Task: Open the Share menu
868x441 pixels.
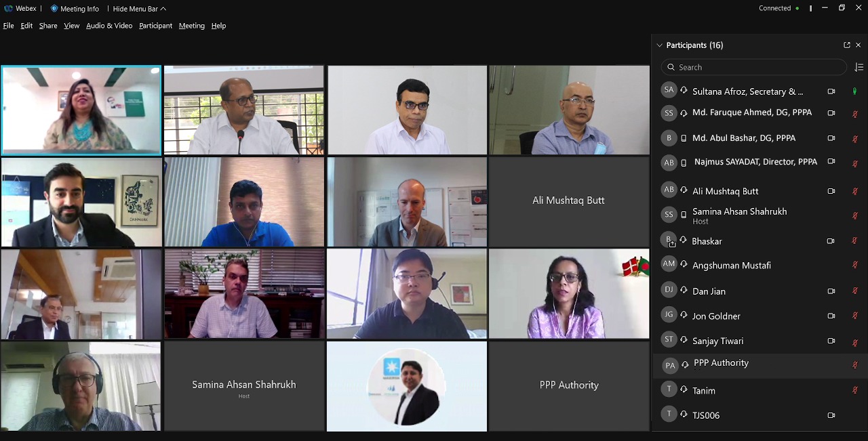Action: click(48, 26)
